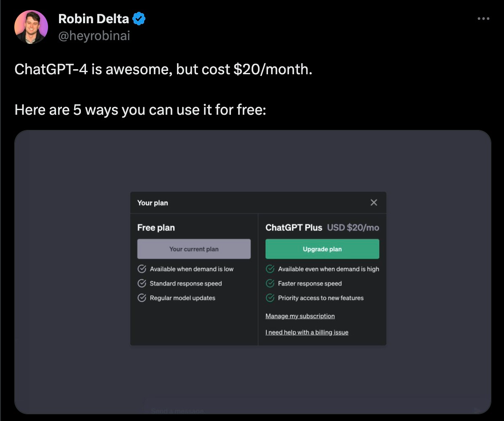Open the Manage my subscription link

coord(300,316)
